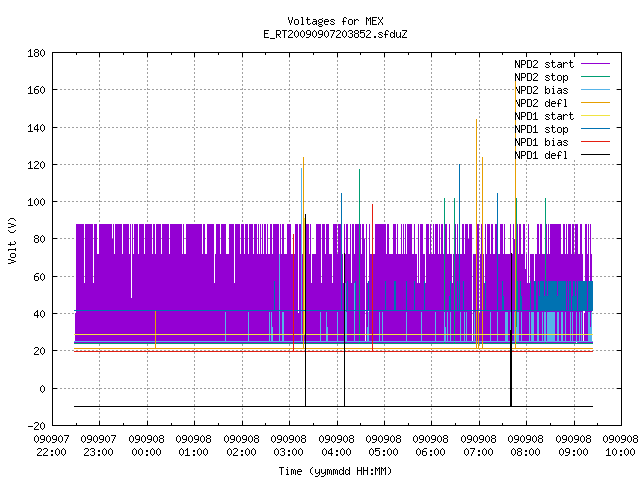Click the green NPD2 stop legend line

tap(596, 76)
